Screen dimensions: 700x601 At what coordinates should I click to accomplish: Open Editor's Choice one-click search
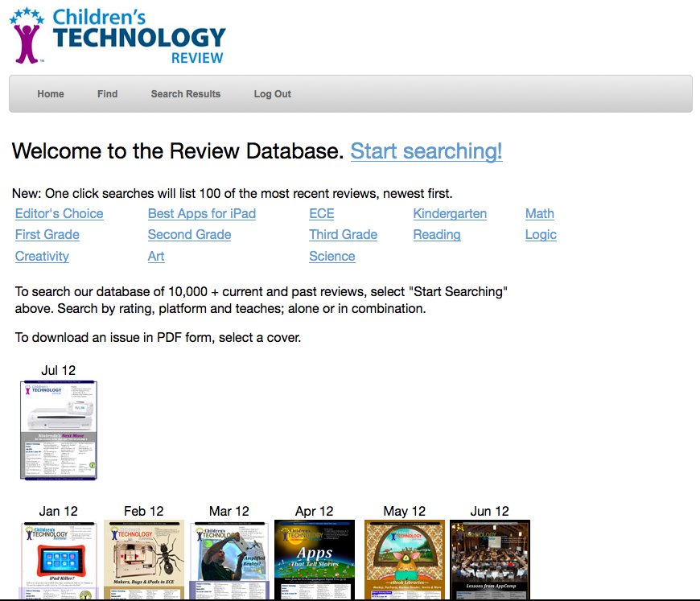pos(60,213)
